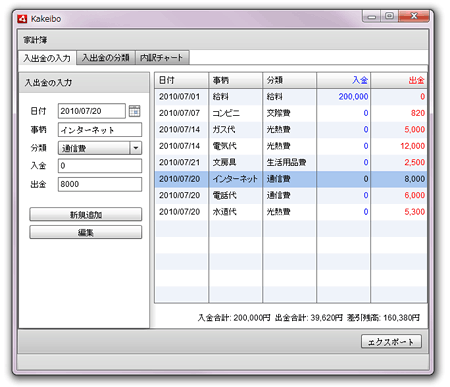Select the 水道代 row entry
This screenshot has height=387, width=450.
[x=224, y=212]
